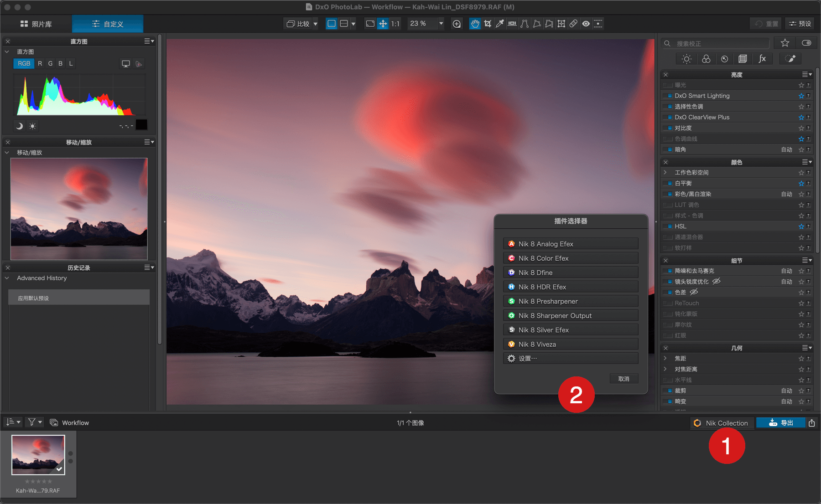Open the filmstrip sort order dropdown
821x504 pixels.
coord(13,422)
